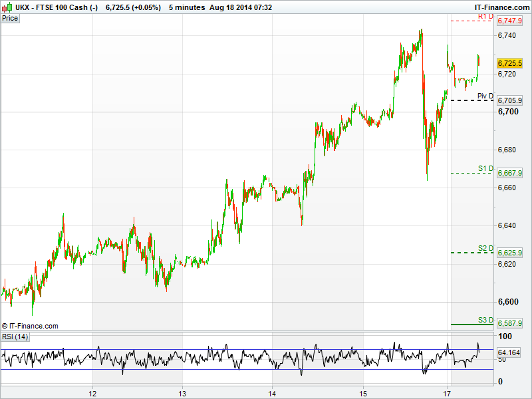
Task: Click the © IT-Finance.com copyright text
Action: (x=31, y=326)
